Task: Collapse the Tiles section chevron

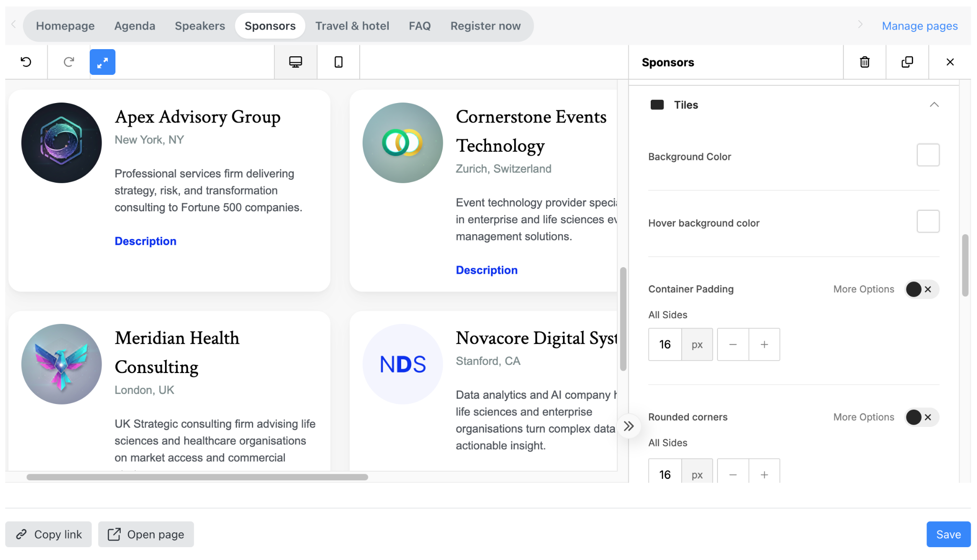Action: [x=934, y=105]
